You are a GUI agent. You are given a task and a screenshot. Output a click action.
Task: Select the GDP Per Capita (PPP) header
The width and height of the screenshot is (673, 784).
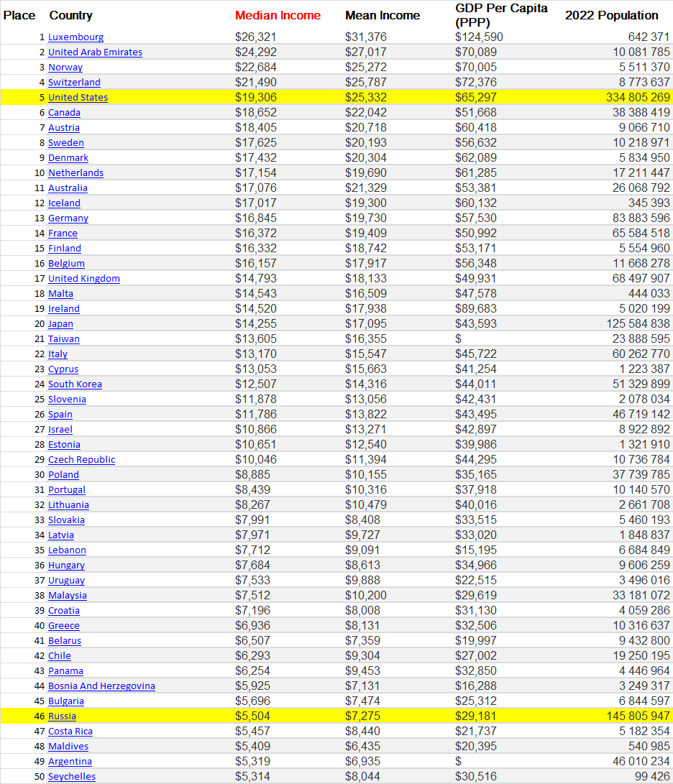coord(501,15)
